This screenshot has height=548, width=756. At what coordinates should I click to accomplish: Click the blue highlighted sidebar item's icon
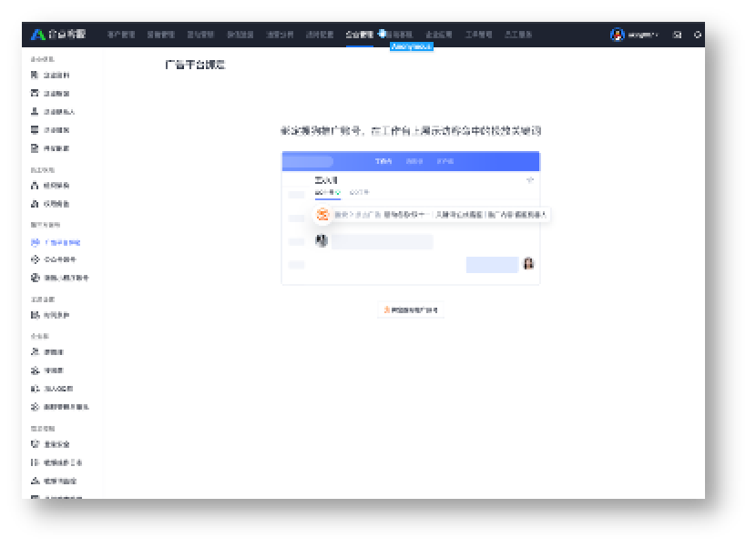(36, 242)
